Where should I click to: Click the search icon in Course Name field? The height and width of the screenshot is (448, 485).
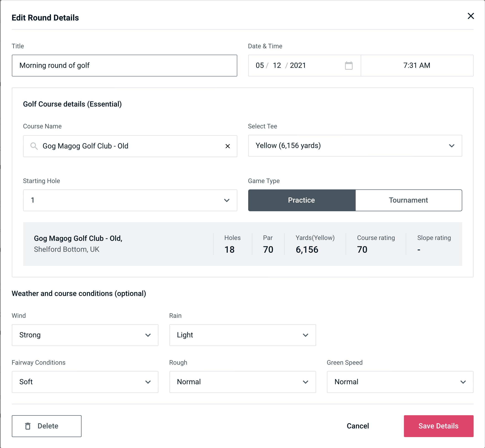point(34,146)
